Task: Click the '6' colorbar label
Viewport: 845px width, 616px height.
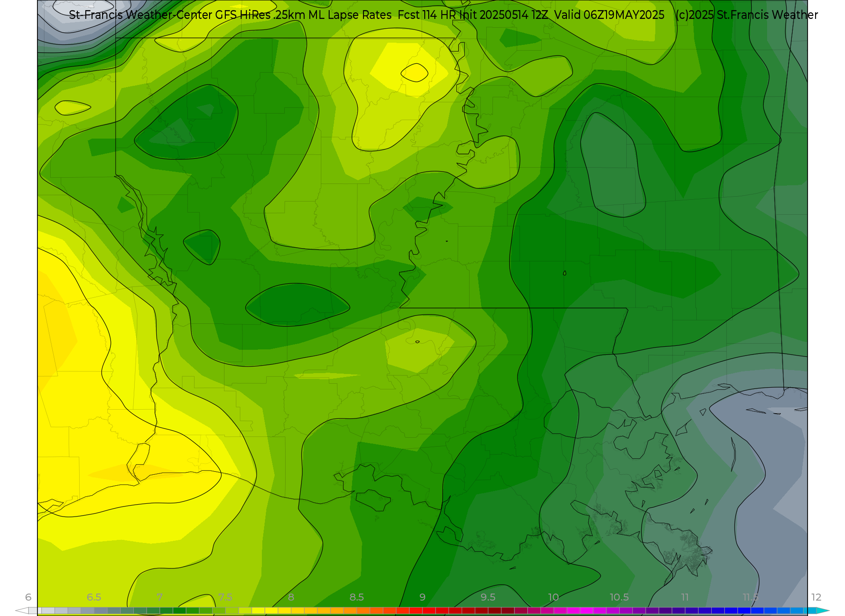Action: point(28,597)
